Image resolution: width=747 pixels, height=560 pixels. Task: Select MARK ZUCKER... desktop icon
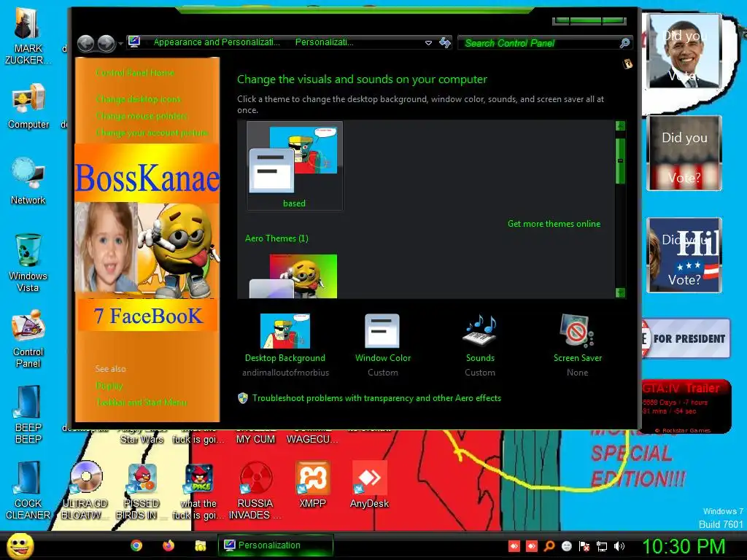28,36
